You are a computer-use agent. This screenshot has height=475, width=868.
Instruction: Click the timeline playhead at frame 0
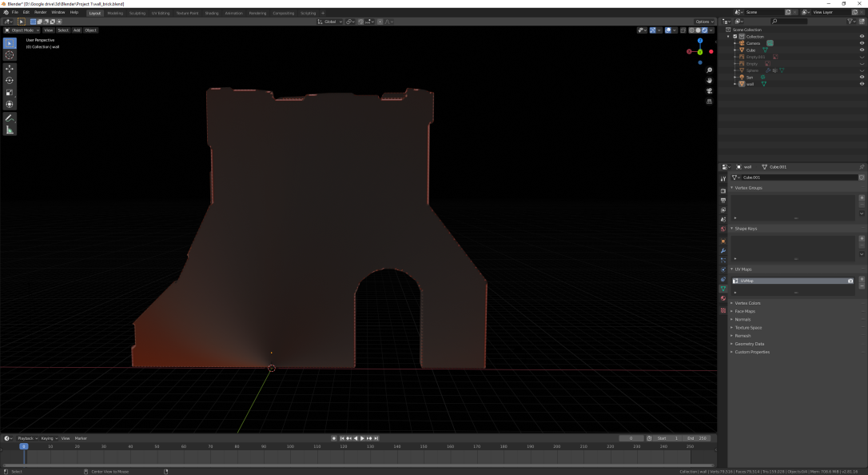click(23, 446)
